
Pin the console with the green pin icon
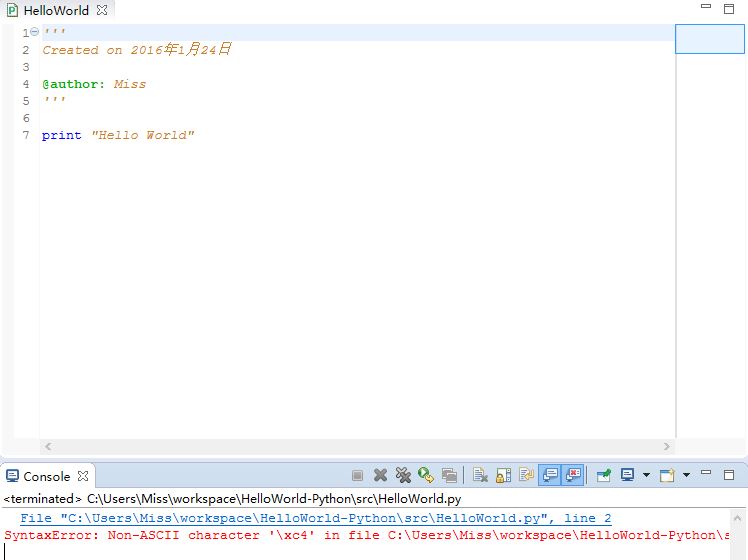click(x=603, y=475)
